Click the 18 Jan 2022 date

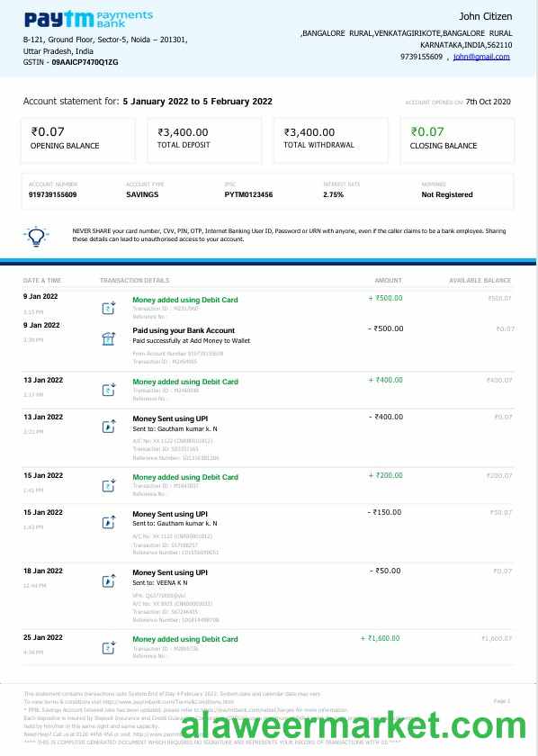(43, 571)
